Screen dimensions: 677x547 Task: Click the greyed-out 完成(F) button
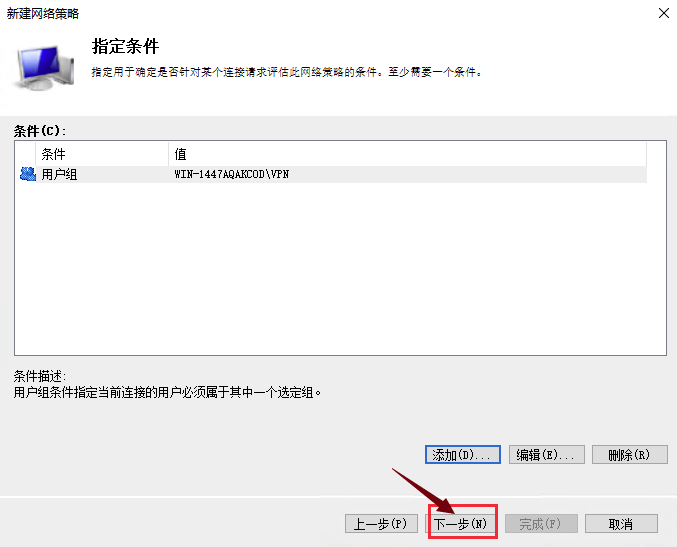pyautogui.click(x=541, y=524)
